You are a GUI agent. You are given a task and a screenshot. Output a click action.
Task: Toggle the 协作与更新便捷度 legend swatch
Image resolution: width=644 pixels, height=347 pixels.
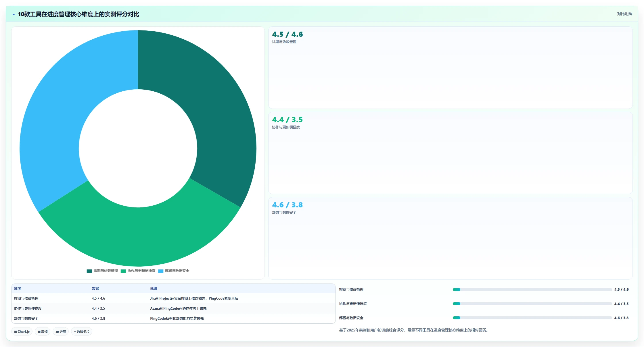[x=123, y=271]
